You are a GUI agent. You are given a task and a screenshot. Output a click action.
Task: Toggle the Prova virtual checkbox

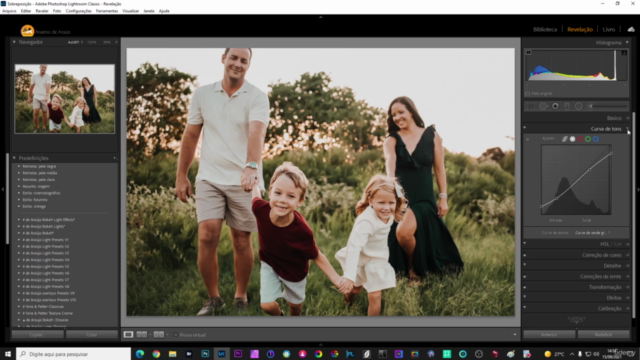click(176, 335)
